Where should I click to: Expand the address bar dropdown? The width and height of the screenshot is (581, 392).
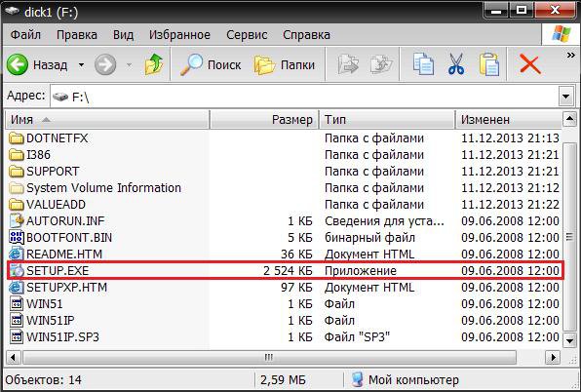click(565, 97)
